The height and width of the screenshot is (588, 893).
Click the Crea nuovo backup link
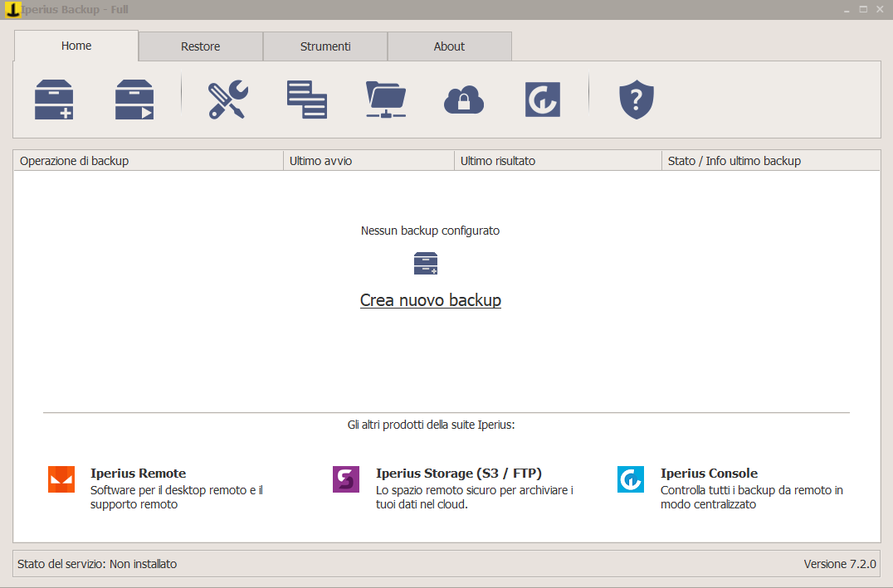click(x=431, y=300)
